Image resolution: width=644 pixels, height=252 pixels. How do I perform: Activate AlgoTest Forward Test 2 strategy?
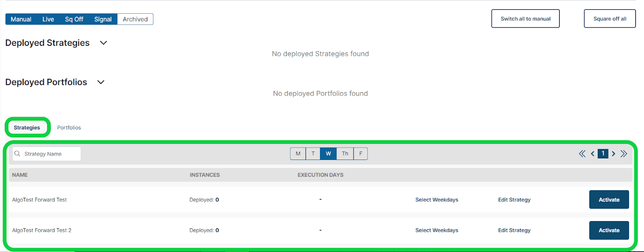pos(609,230)
